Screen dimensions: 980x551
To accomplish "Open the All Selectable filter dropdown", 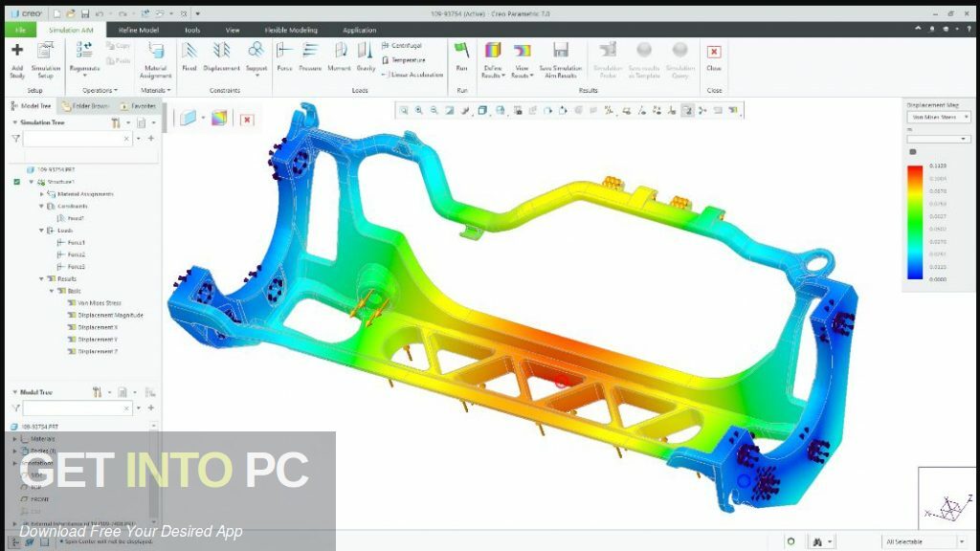I will pos(925,541).
